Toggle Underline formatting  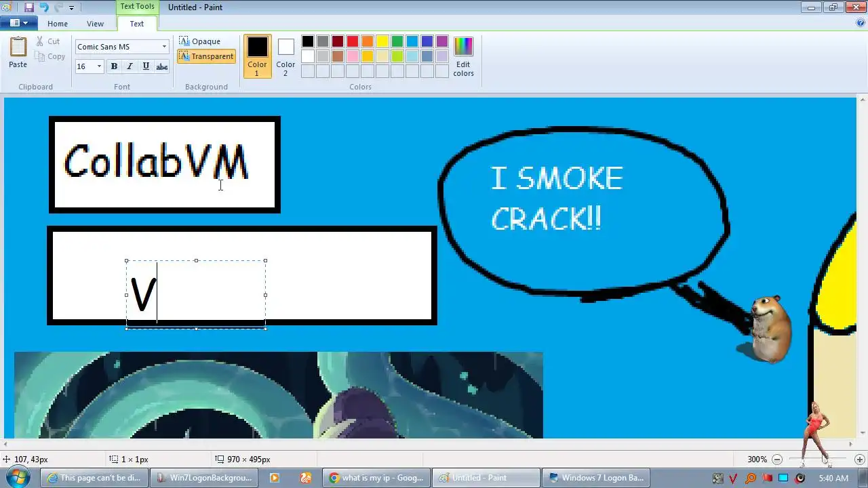pos(146,66)
